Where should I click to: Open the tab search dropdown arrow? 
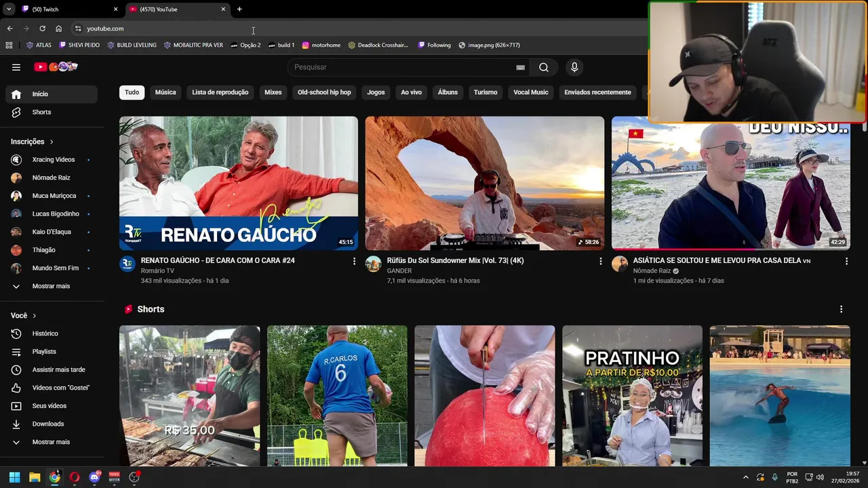(8, 9)
